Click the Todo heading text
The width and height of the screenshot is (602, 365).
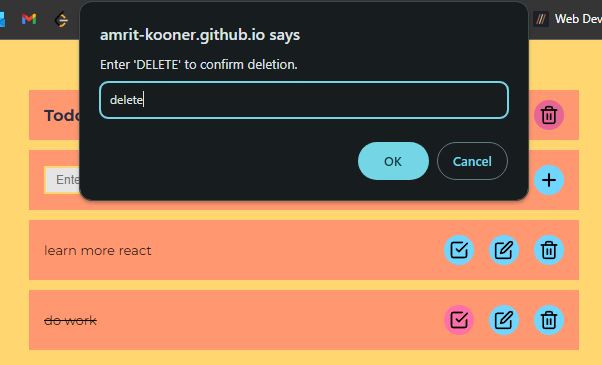tap(62, 116)
